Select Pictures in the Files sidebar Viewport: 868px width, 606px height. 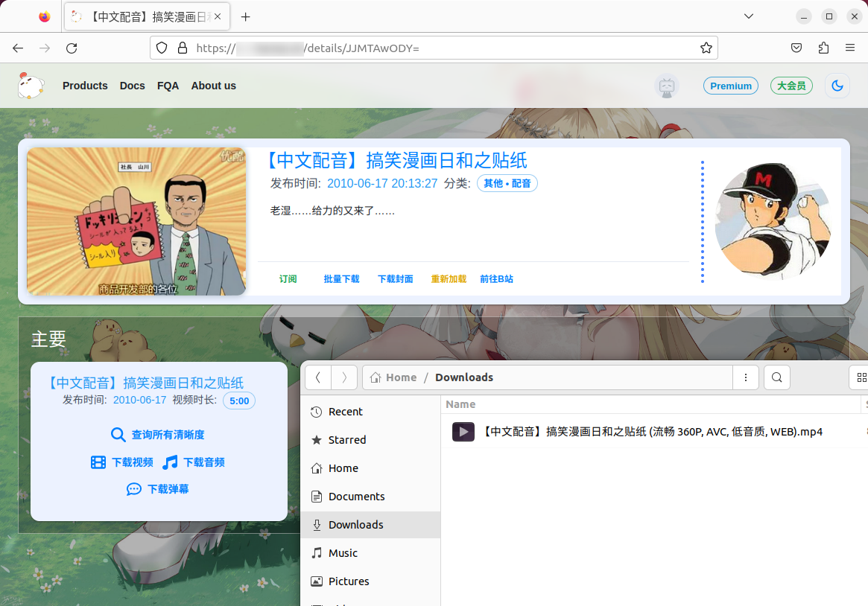tap(370, 581)
